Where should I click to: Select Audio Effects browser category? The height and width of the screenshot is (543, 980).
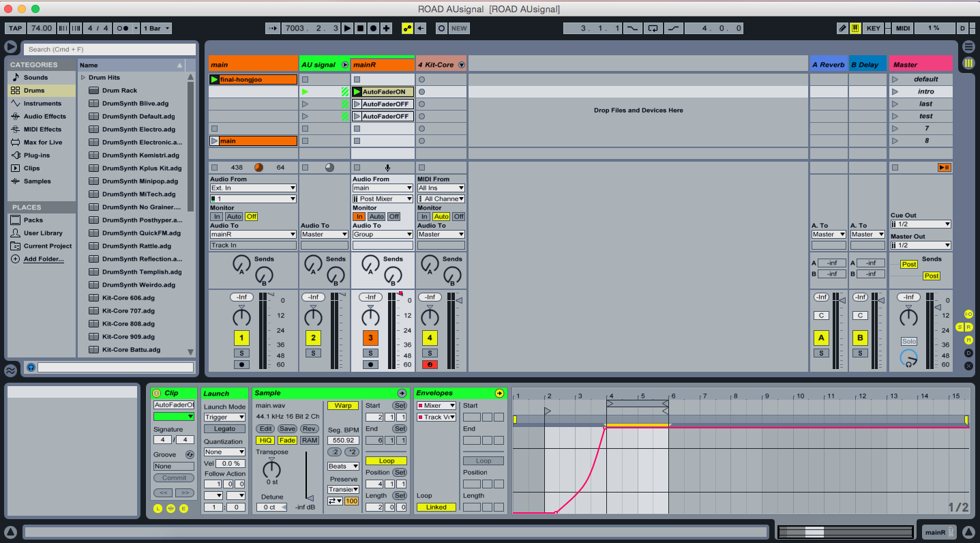(x=44, y=116)
